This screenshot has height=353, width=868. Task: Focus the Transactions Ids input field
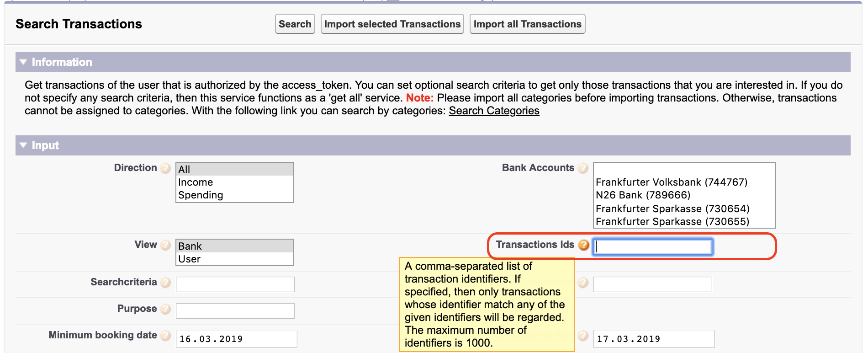pos(653,246)
